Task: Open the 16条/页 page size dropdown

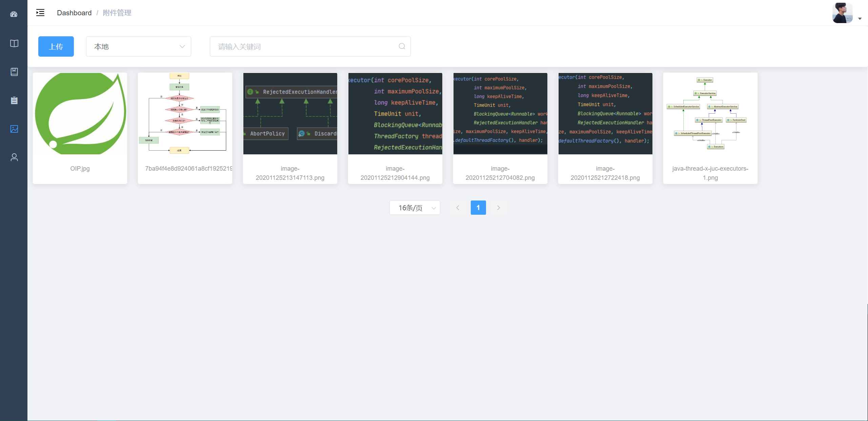Action: [x=415, y=208]
